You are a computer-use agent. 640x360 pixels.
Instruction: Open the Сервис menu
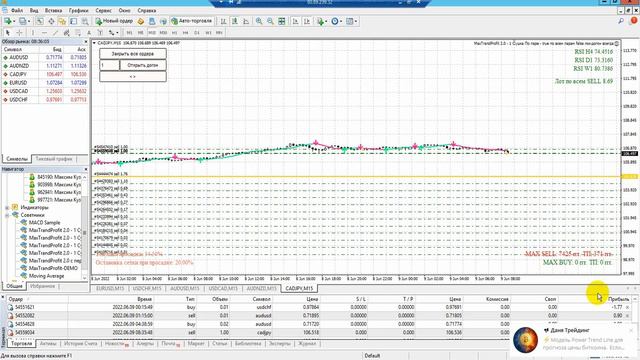pyautogui.click(x=104, y=10)
